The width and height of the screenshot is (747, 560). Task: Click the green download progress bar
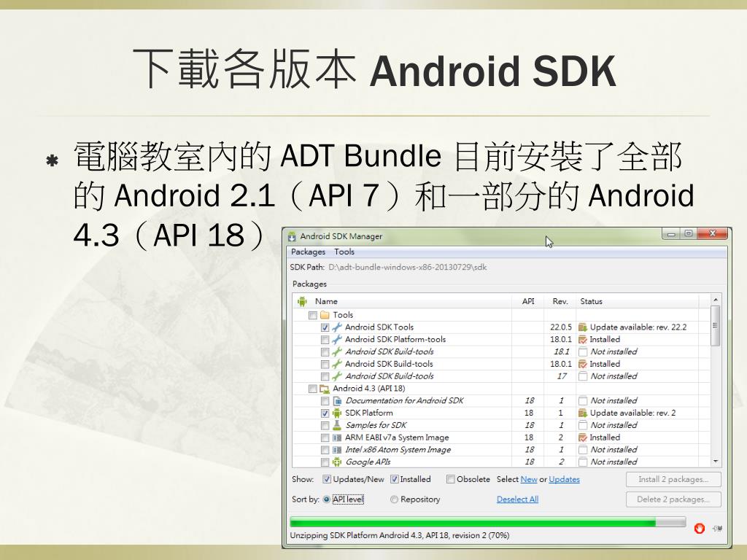click(488, 522)
